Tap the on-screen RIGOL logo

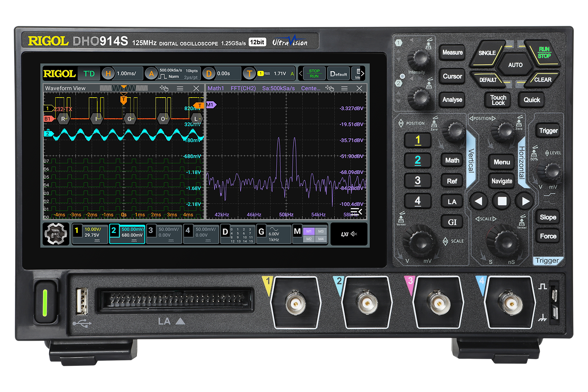[60, 74]
